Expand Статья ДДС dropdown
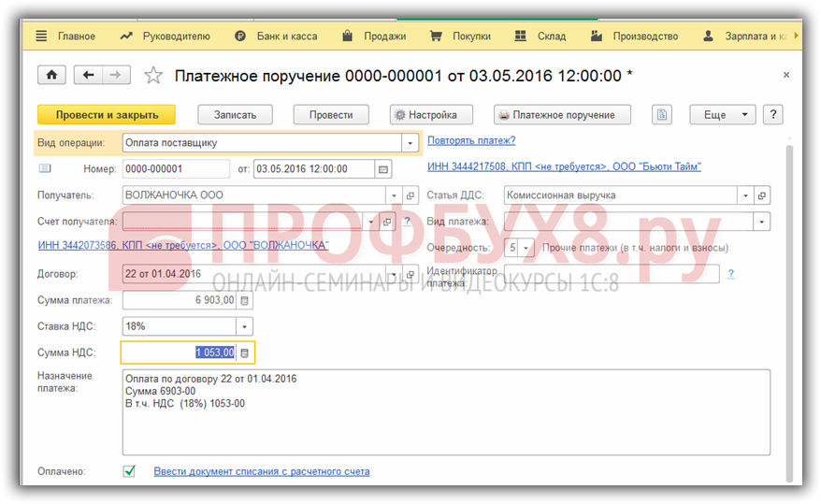Viewport: 821px width, 504px height. pyautogui.click(x=745, y=195)
